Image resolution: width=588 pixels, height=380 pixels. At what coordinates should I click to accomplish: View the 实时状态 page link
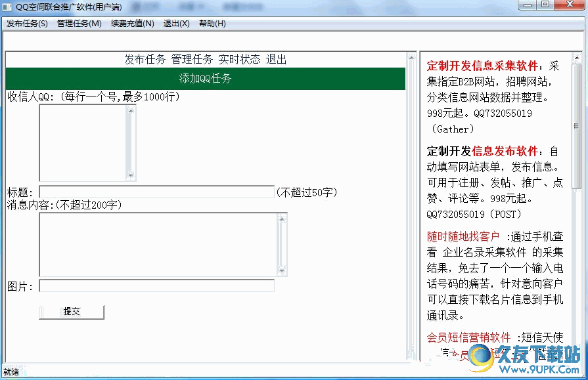(239, 59)
